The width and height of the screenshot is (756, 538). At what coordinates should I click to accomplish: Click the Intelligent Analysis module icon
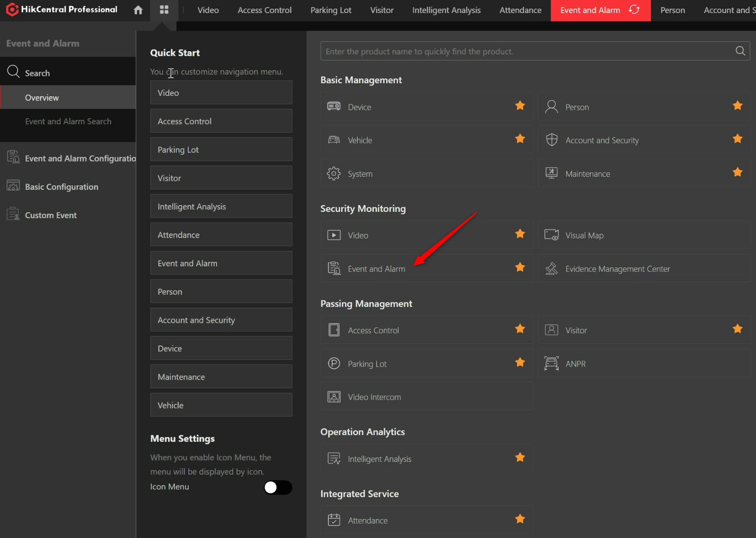coord(334,458)
